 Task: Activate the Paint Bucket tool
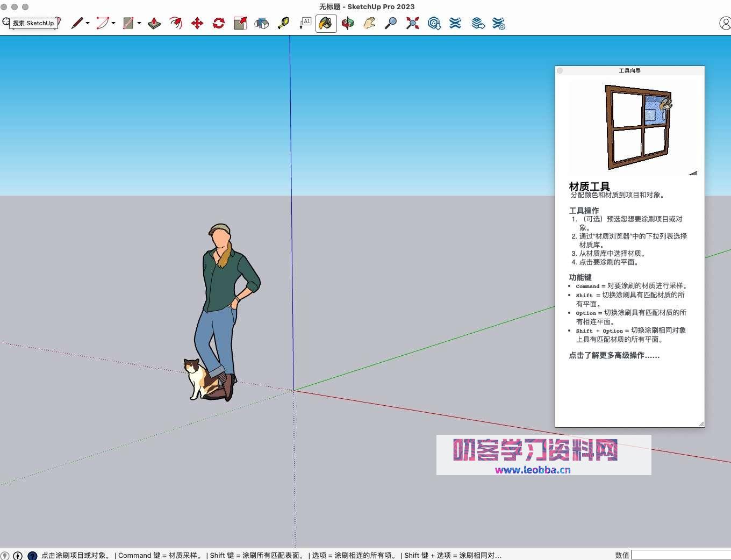(x=326, y=23)
